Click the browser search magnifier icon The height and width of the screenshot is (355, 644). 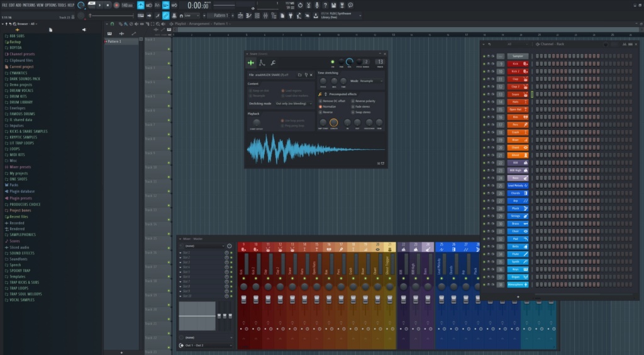coord(15,24)
